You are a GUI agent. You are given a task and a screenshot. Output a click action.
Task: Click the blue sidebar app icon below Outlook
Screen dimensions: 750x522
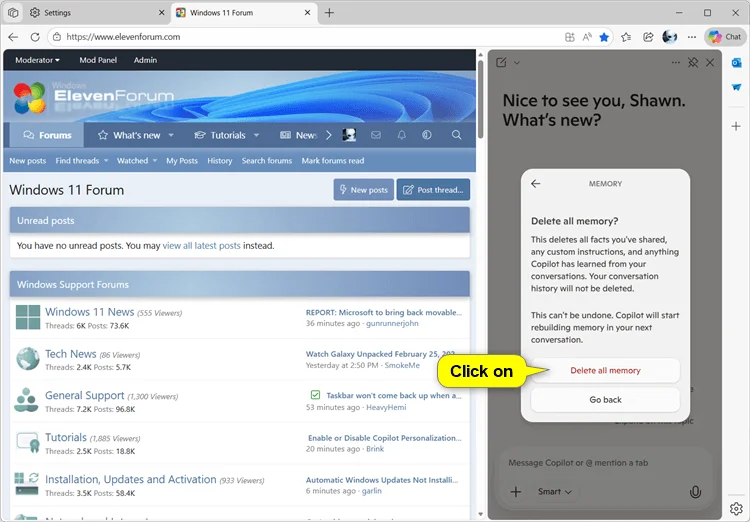pos(737,87)
